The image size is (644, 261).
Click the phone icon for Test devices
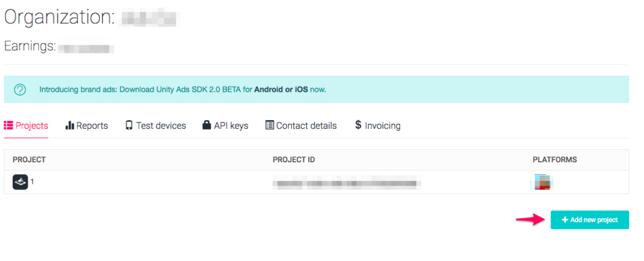pyautogui.click(x=129, y=126)
